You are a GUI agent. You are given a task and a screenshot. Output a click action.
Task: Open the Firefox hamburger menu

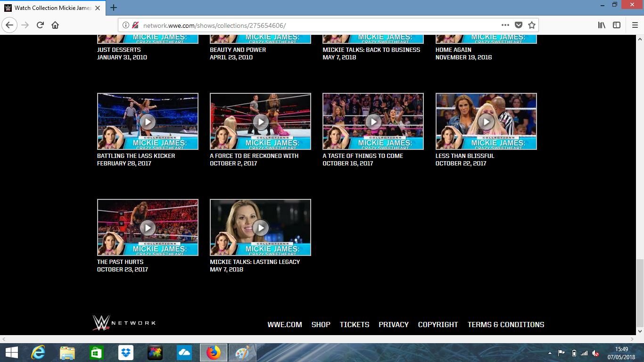tap(635, 25)
